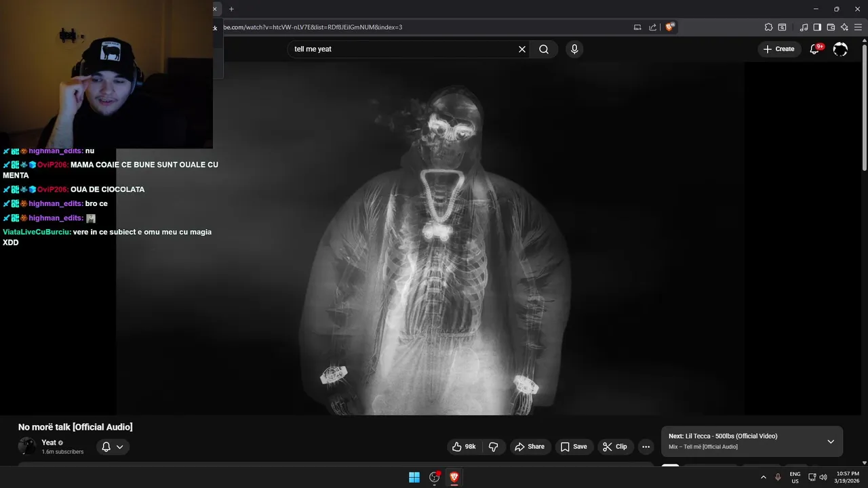Screen dimensions: 868x488
Task: Show hidden system tray icons chevron
Action: point(763,477)
